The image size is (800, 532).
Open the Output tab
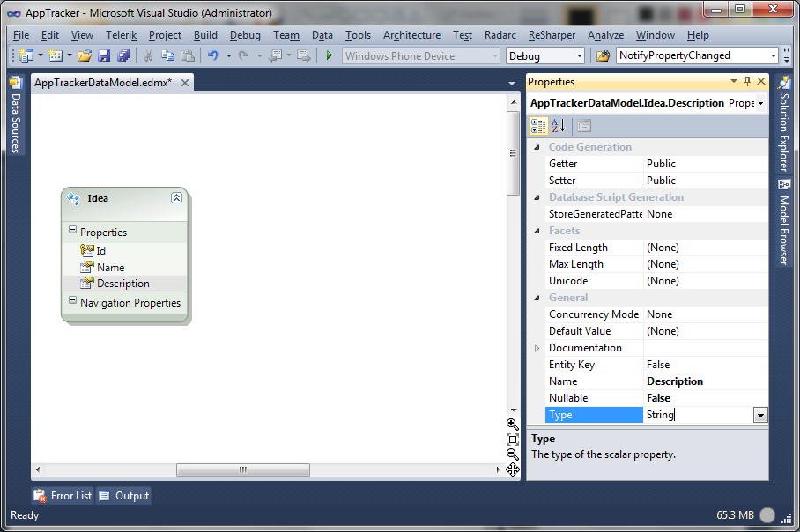pos(124,496)
